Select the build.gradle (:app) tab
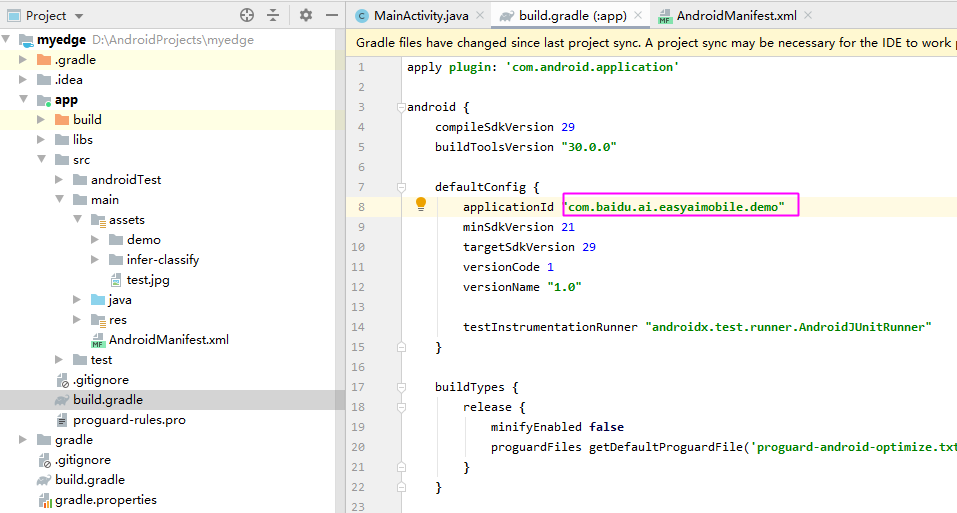Viewport: 957px width, 513px height. click(x=572, y=16)
